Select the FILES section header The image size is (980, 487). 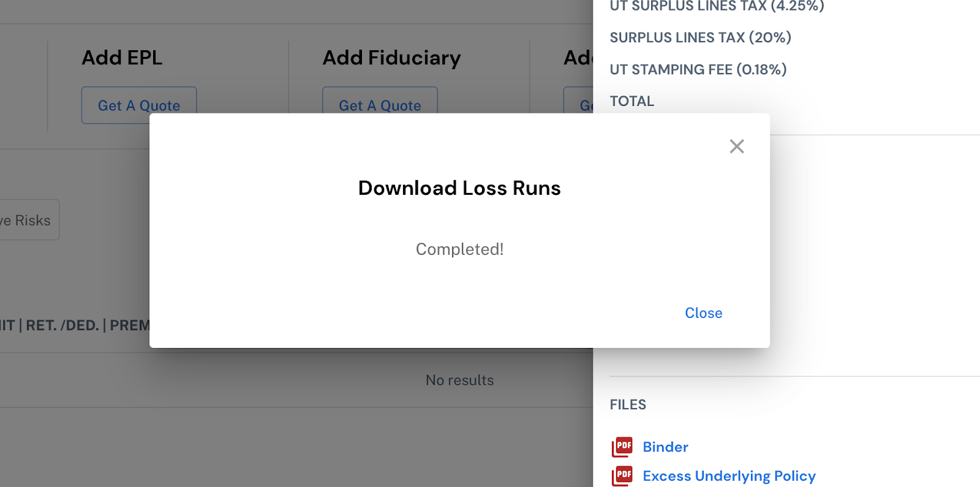click(628, 404)
